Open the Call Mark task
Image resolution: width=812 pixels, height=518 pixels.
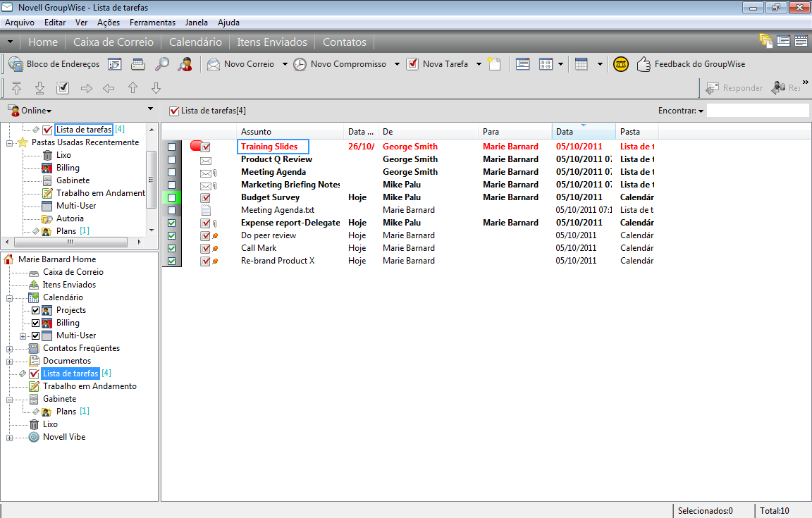click(x=259, y=248)
